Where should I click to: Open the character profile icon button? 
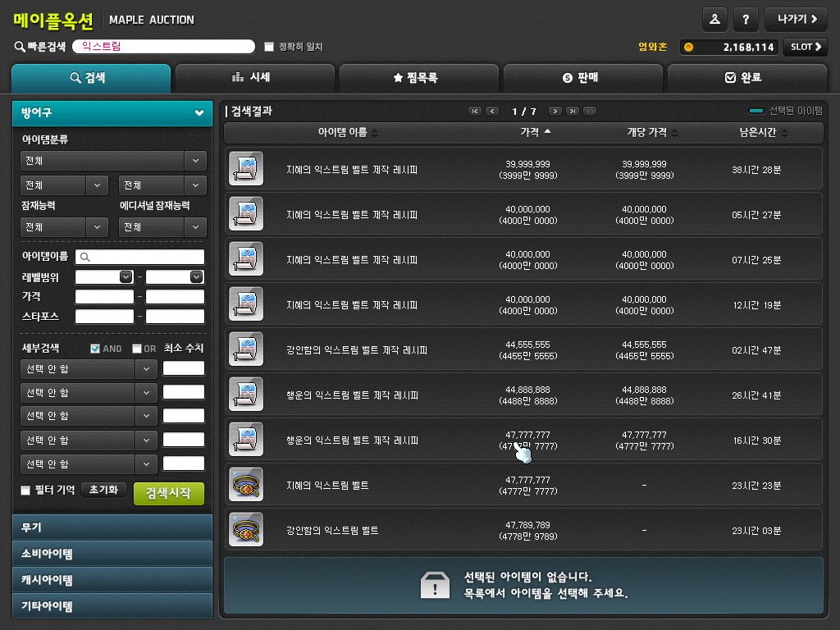(714, 20)
